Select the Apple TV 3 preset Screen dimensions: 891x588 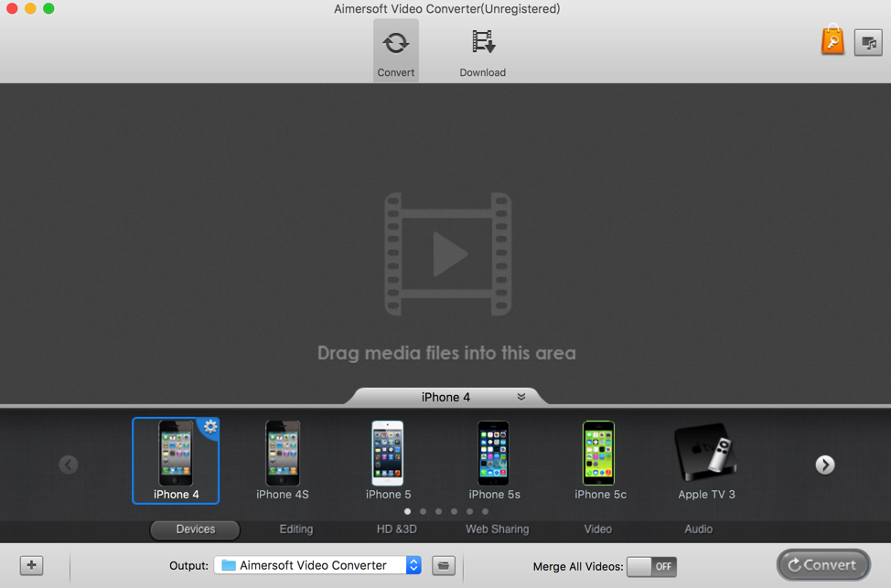pyautogui.click(x=706, y=461)
